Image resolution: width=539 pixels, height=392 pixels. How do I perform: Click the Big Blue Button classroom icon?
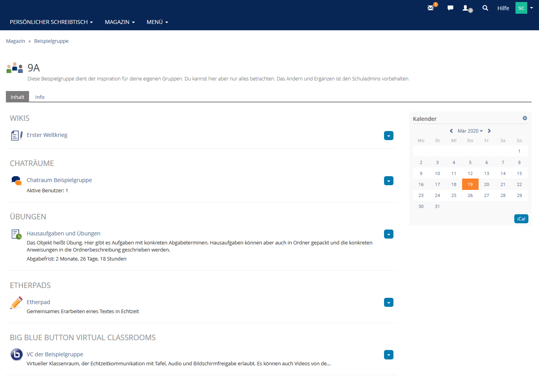[x=16, y=354]
